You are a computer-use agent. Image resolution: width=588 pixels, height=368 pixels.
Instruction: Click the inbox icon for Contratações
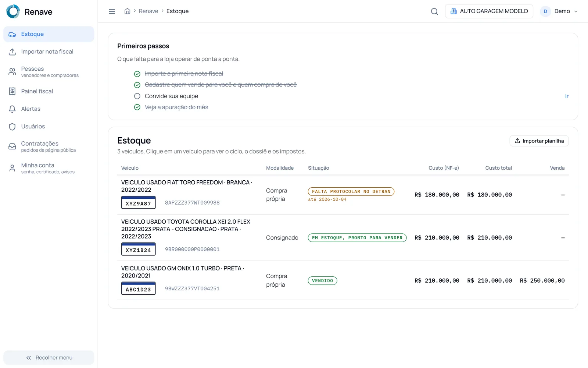(12, 146)
